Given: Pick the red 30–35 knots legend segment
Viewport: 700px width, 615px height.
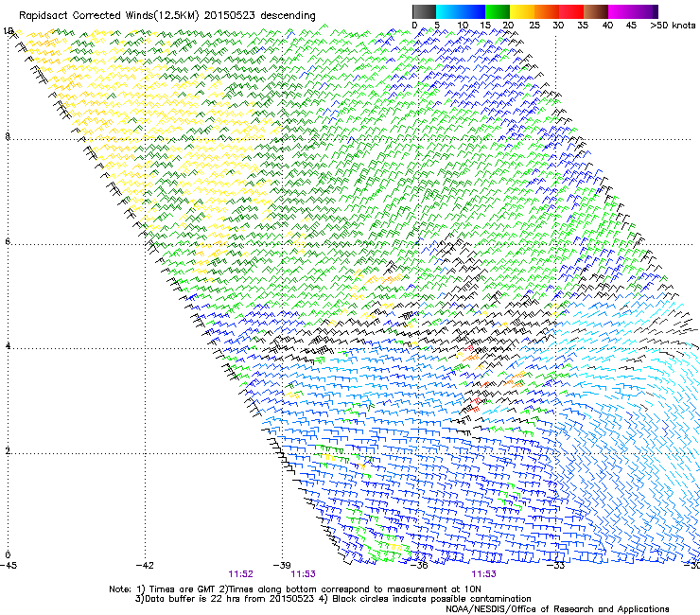Looking at the screenshot, I should (x=571, y=11).
